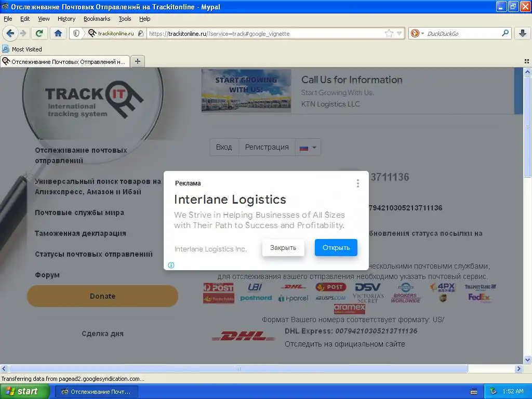Open the Russian flag language dropdown
Image resolution: width=532 pixels, height=399 pixels.
point(308,147)
